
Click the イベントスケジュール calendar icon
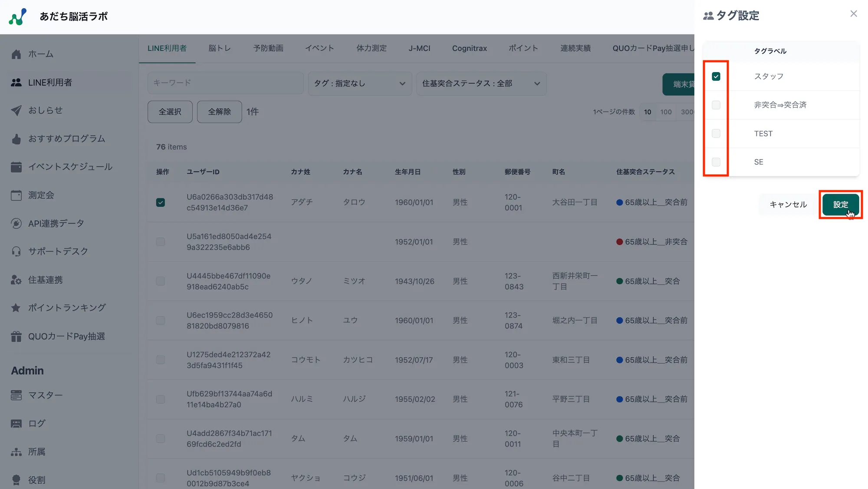(16, 167)
